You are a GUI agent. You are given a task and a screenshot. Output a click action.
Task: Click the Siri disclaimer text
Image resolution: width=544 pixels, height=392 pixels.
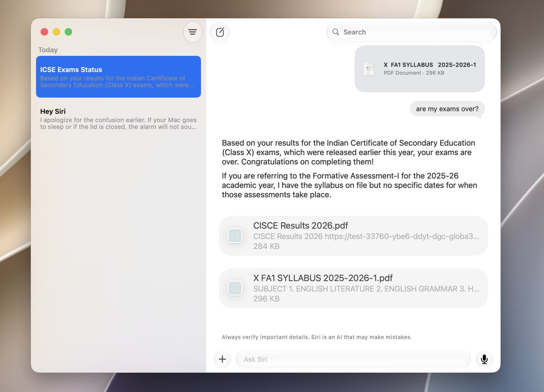[317, 337]
